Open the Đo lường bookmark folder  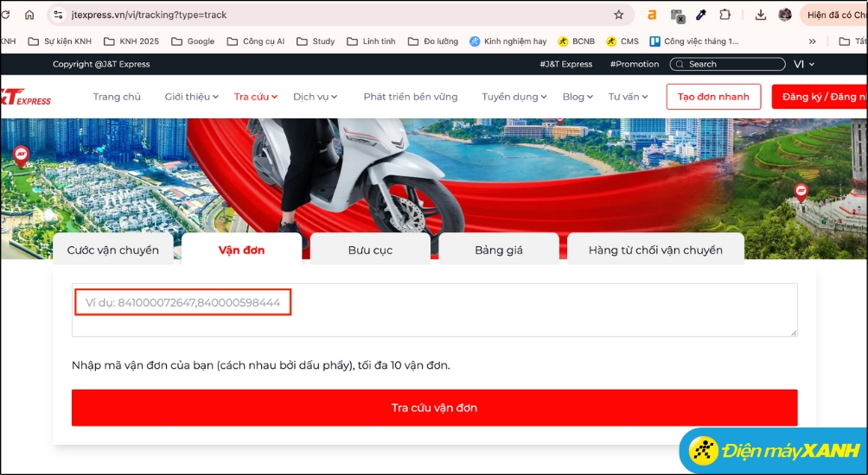click(x=433, y=41)
